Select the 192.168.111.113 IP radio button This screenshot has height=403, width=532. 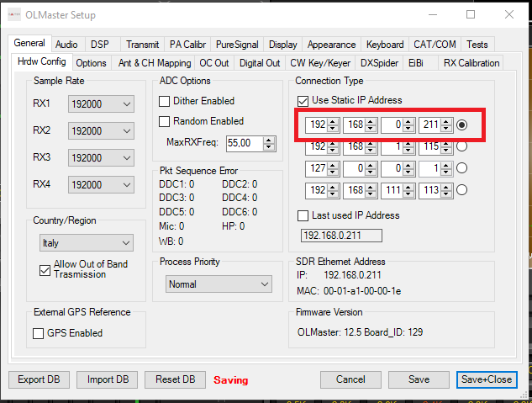461,190
